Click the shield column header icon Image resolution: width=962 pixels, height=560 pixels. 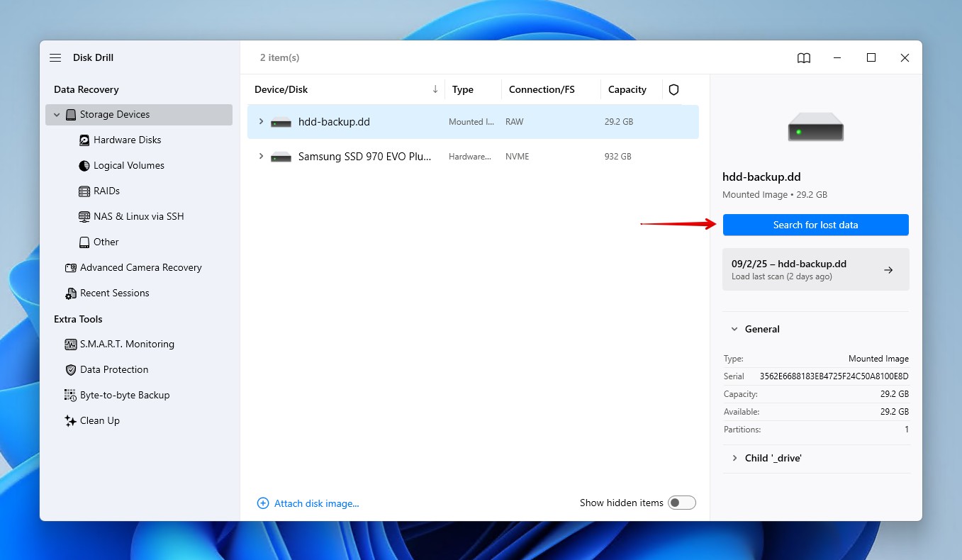coord(673,90)
